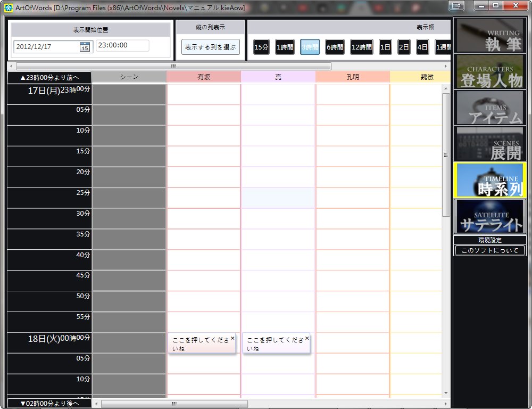Image resolution: width=532 pixels, height=409 pixels.
Task: Set display width to 1時間
Action: click(x=285, y=47)
